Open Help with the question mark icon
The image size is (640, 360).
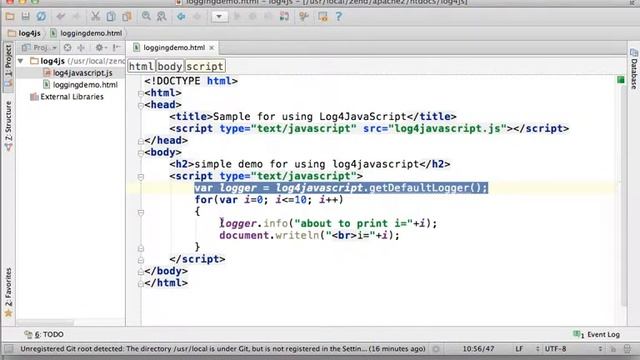(x=338, y=16)
